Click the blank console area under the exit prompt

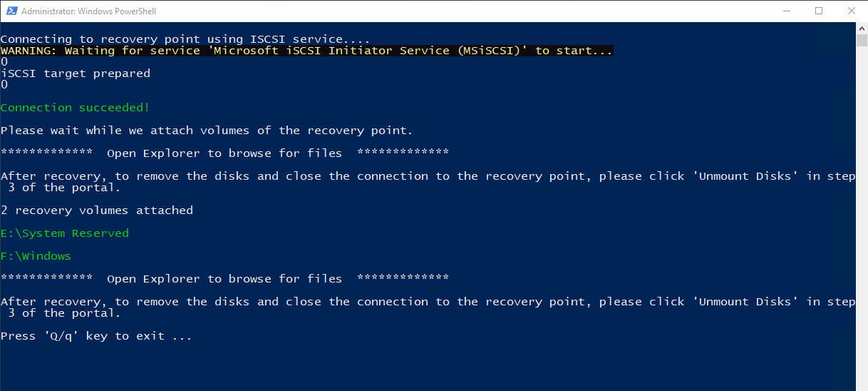(428, 366)
